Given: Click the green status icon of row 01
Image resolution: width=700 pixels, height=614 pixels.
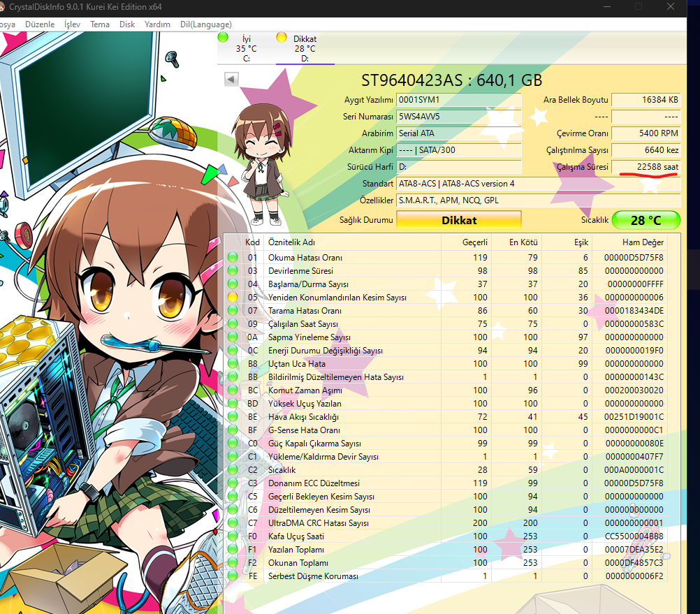Looking at the screenshot, I should pos(233,257).
